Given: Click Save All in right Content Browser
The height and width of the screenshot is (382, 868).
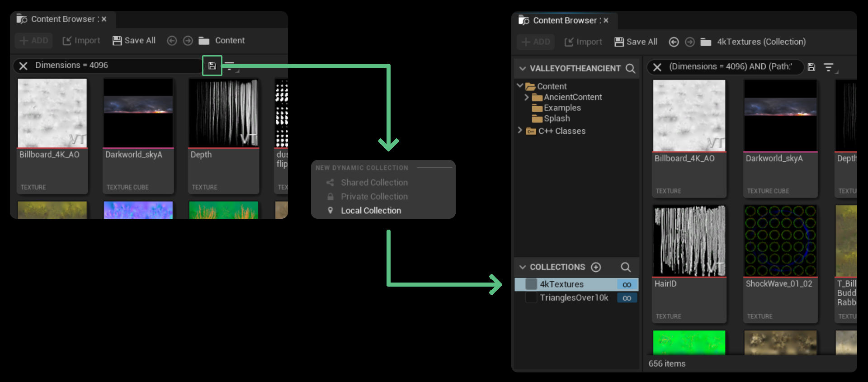Looking at the screenshot, I should click(x=636, y=42).
